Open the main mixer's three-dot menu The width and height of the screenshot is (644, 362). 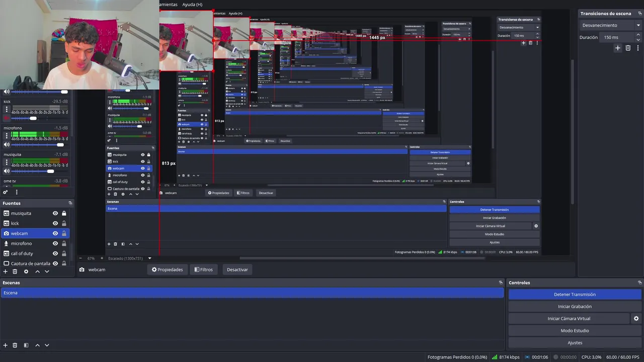click(17, 192)
